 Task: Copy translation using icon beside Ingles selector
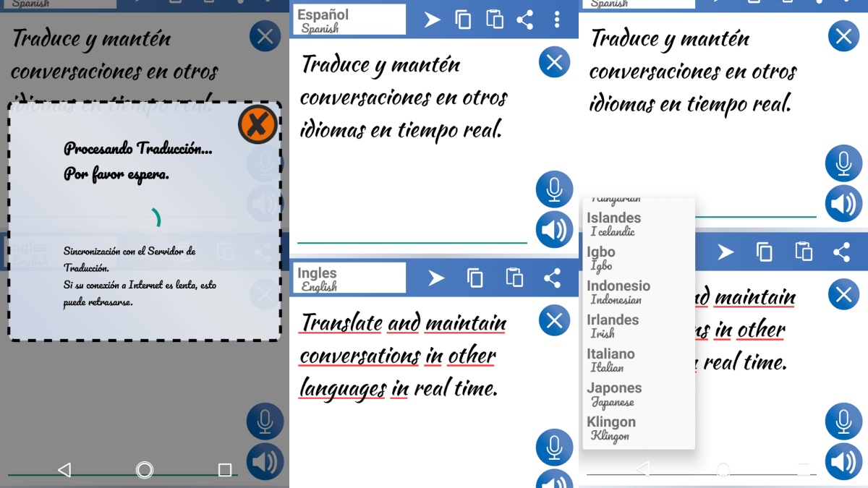tap(475, 278)
